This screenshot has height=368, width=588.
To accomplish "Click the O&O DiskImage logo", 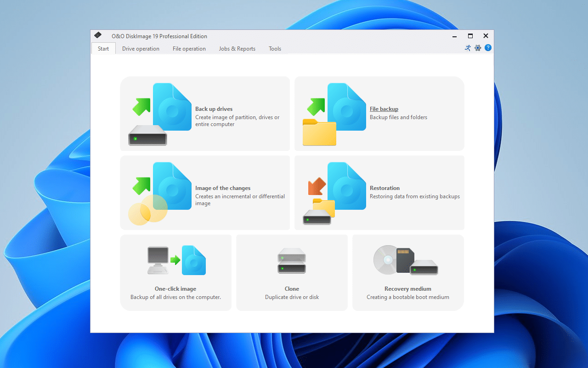I will click(x=98, y=35).
